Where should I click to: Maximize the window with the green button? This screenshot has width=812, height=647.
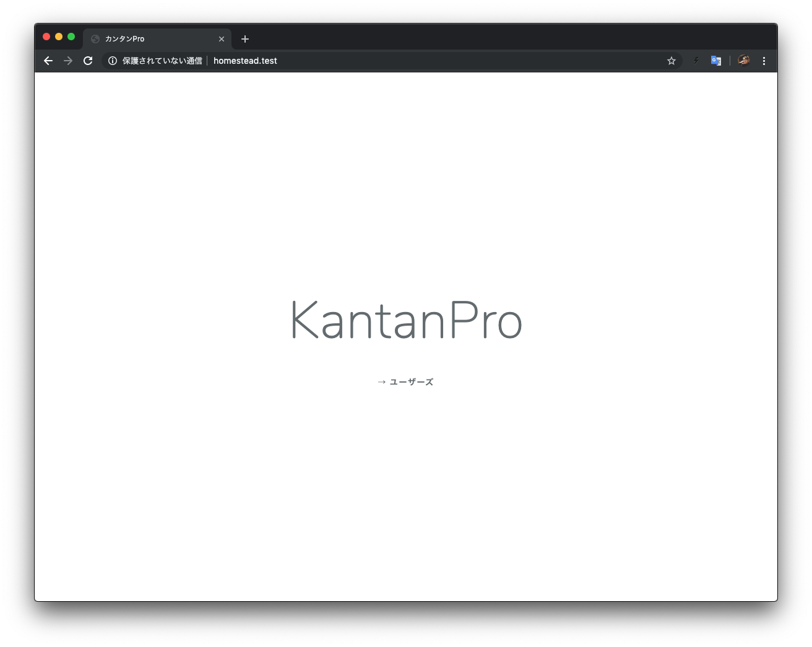click(71, 37)
